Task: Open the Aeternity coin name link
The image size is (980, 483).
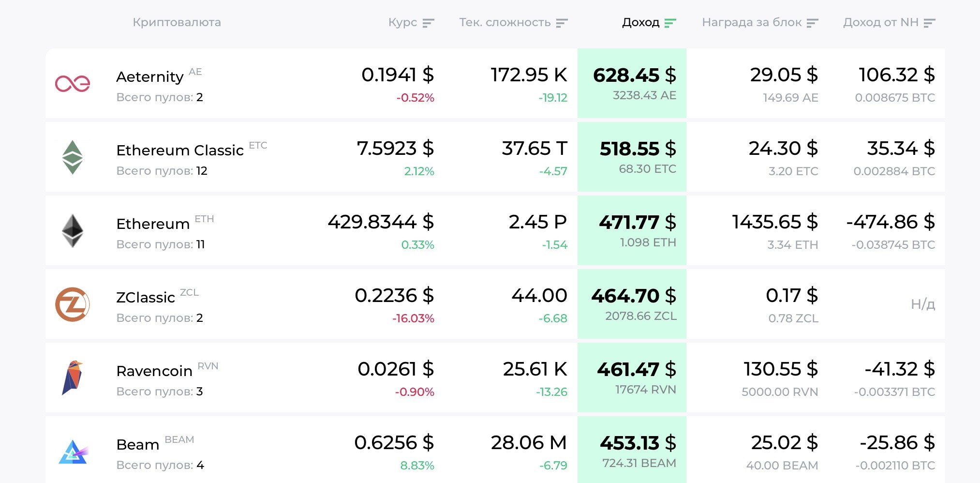Action: point(150,76)
